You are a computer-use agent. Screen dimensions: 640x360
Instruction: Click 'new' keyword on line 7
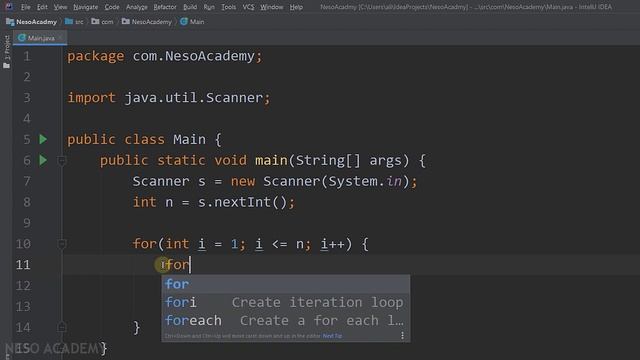(242, 181)
